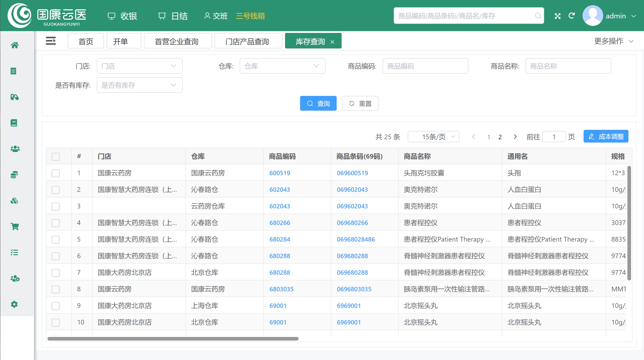This screenshot has width=644, height=360.
Task: Click the coins/finance icon in the sidebar
Action: (x=15, y=174)
